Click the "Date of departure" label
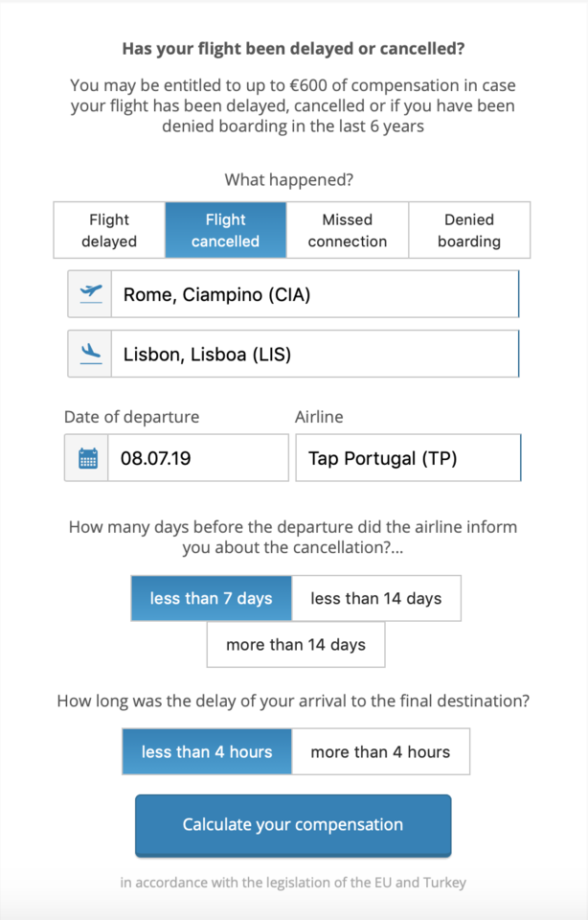This screenshot has height=920, width=588. tap(132, 417)
